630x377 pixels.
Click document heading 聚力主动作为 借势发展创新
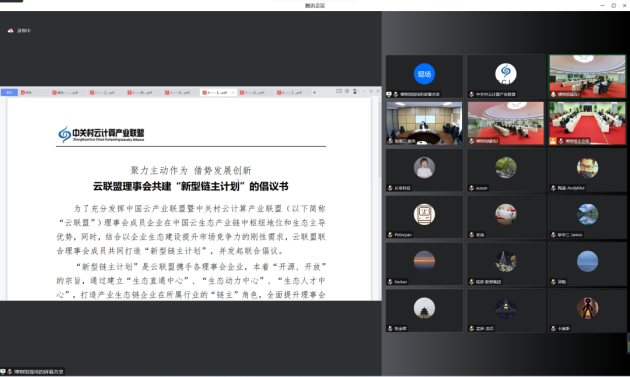191,170
